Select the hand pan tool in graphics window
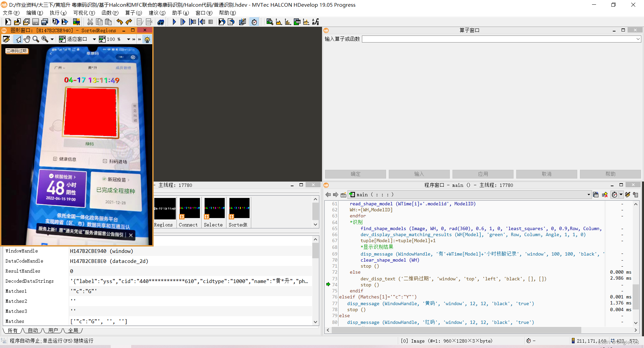Viewport: 644px width, 348px height. [x=27, y=39]
